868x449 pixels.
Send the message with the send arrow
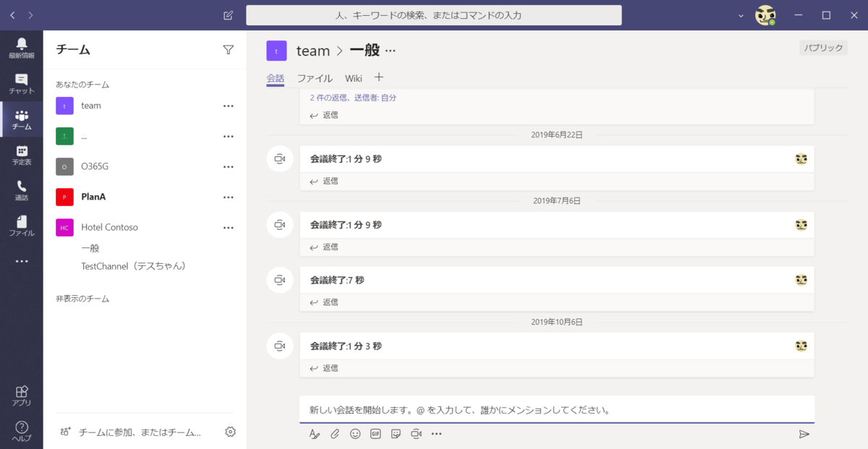(x=804, y=435)
